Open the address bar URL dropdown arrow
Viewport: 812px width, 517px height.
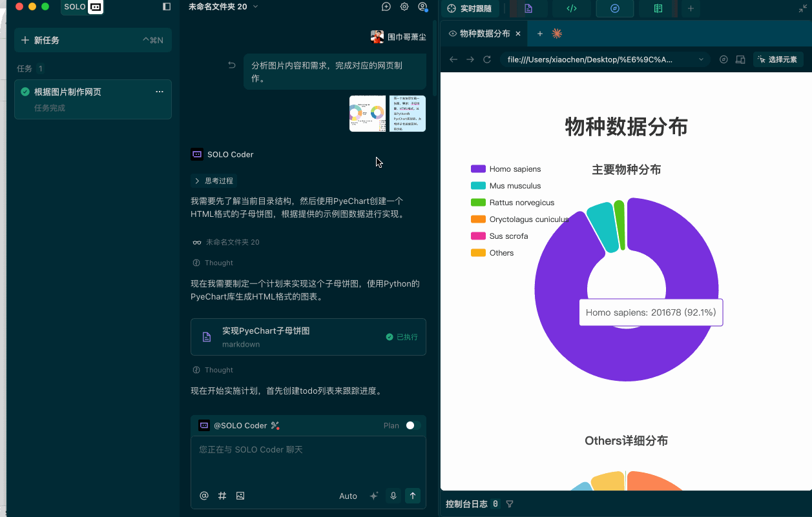coord(702,59)
